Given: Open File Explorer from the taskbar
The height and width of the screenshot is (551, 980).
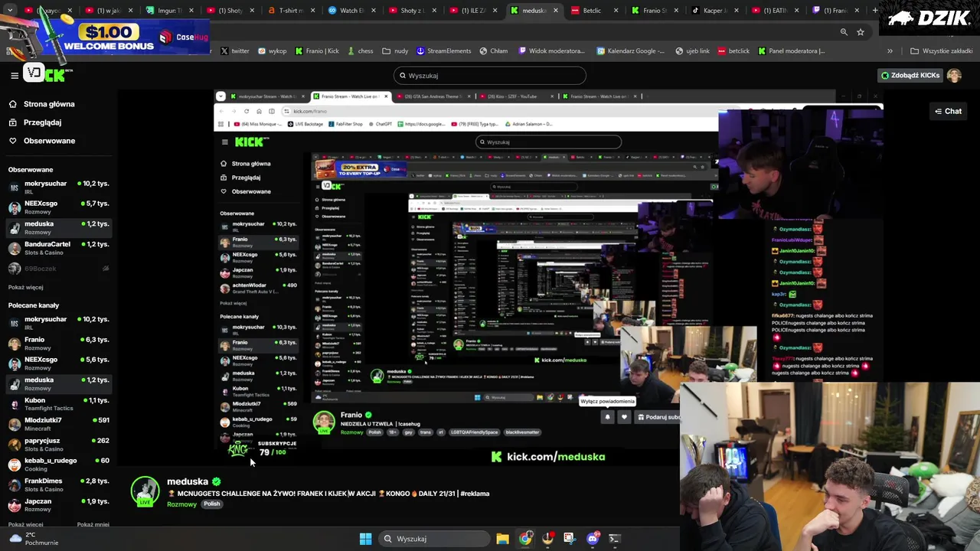Looking at the screenshot, I should pos(502,539).
